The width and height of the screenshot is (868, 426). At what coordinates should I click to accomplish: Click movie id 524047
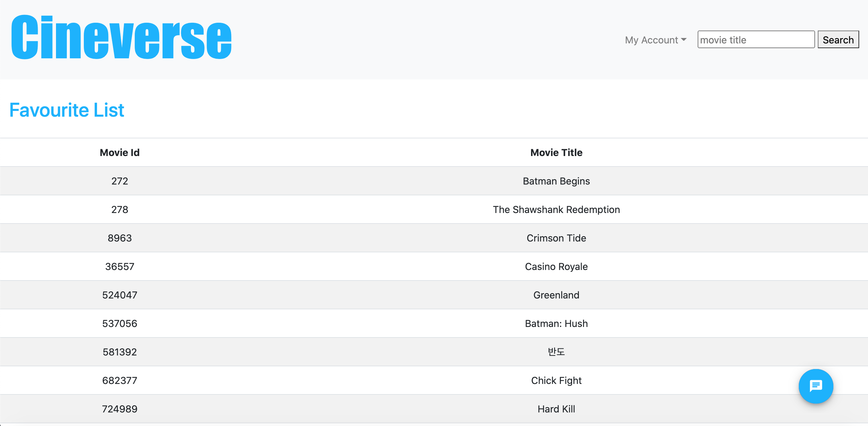coord(119,295)
